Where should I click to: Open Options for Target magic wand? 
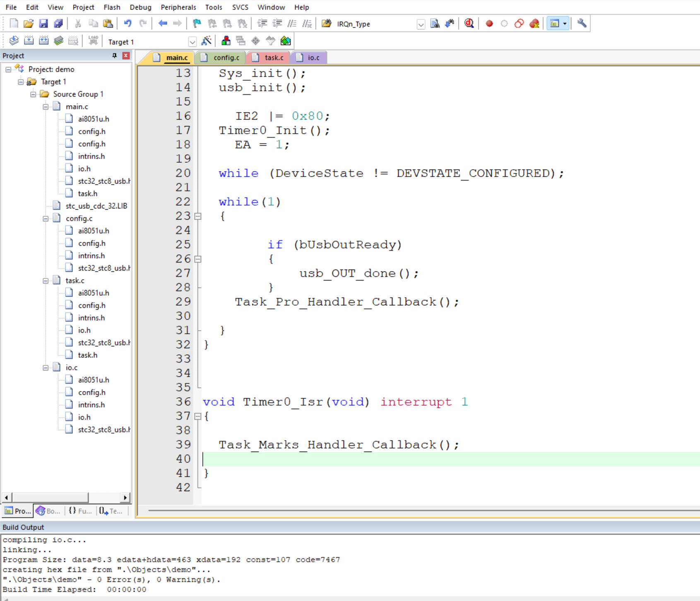[x=206, y=41]
